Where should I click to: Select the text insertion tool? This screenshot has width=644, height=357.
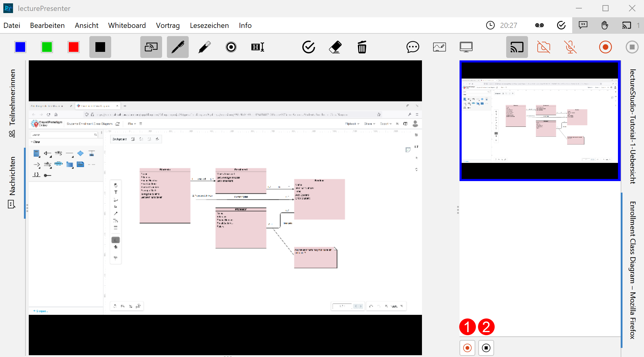point(257,47)
